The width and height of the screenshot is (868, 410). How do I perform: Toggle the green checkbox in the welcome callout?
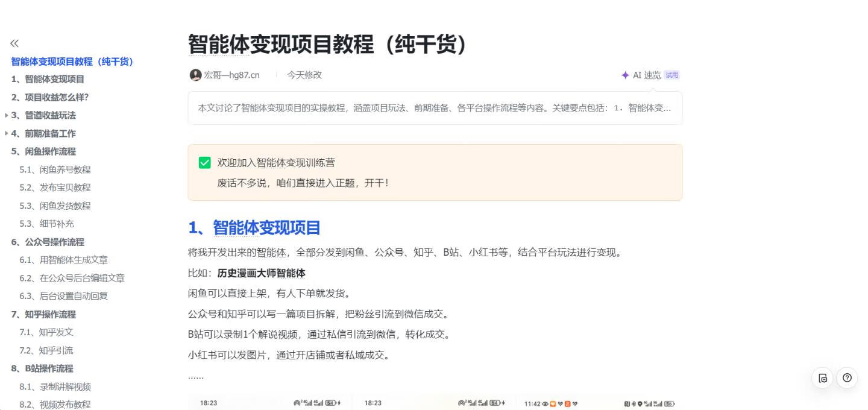click(x=203, y=163)
